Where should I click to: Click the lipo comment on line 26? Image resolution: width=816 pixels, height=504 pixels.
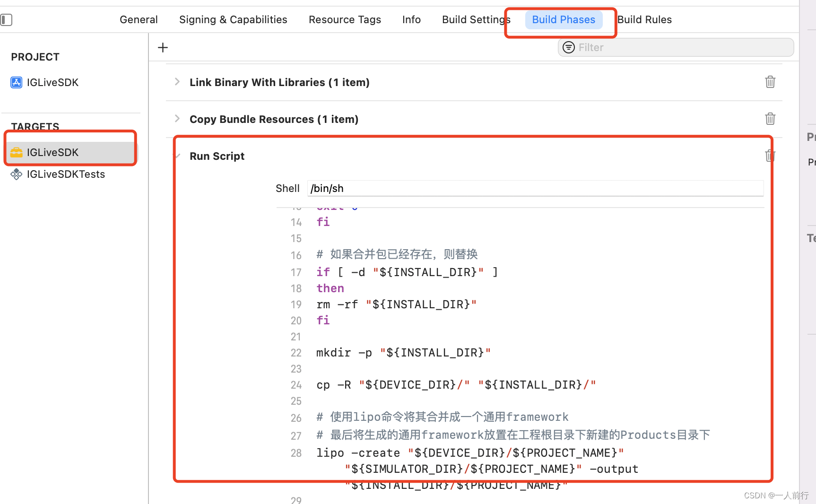coord(443,417)
